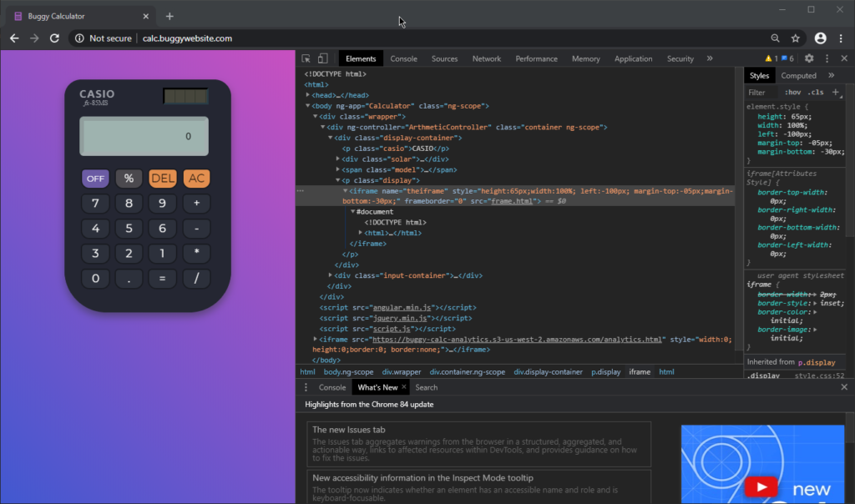The image size is (855, 504).
Task: Show more DevTools tabs with double chevron
Action: pyautogui.click(x=710, y=58)
